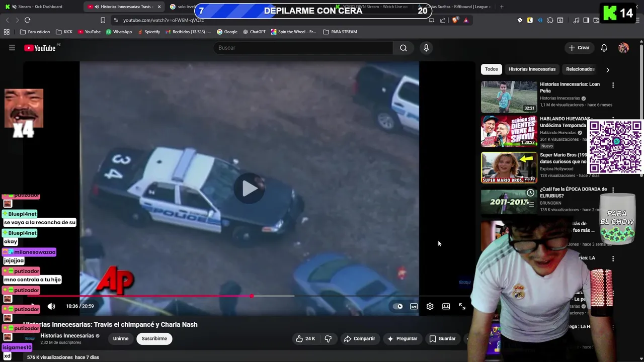Toggle subtitles with the captions button
Viewport: 644px width, 362px height.
pos(414,306)
